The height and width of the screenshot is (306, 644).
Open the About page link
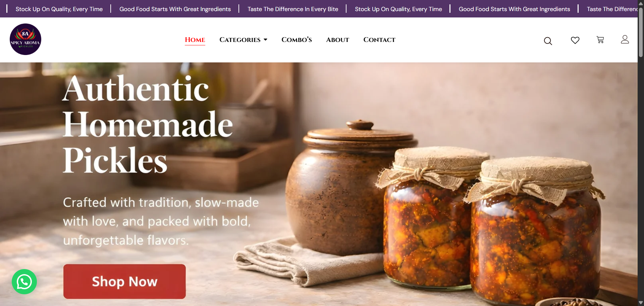tap(337, 40)
